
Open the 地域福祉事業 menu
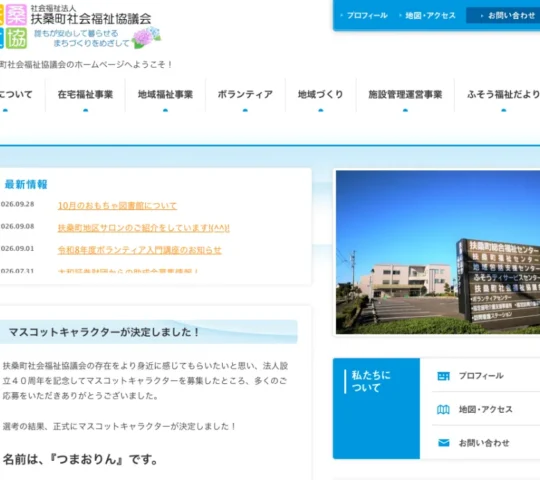(x=165, y=94)
